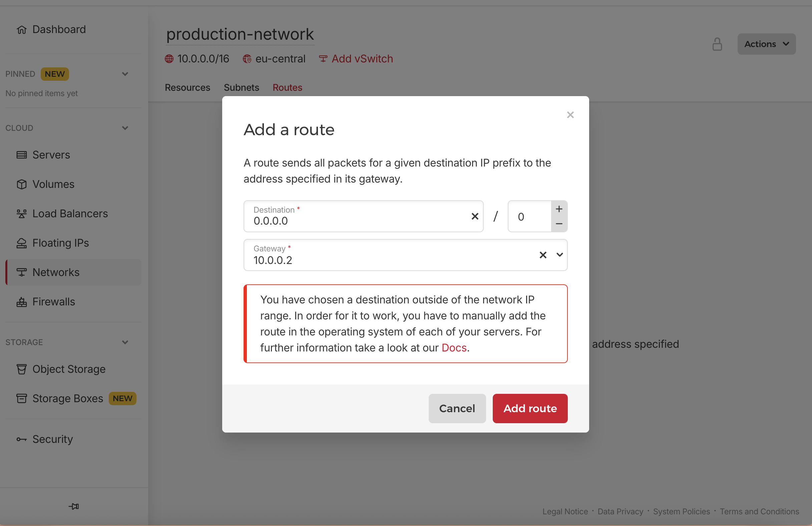Close the Add a route dialog

(x=570, y=115)
